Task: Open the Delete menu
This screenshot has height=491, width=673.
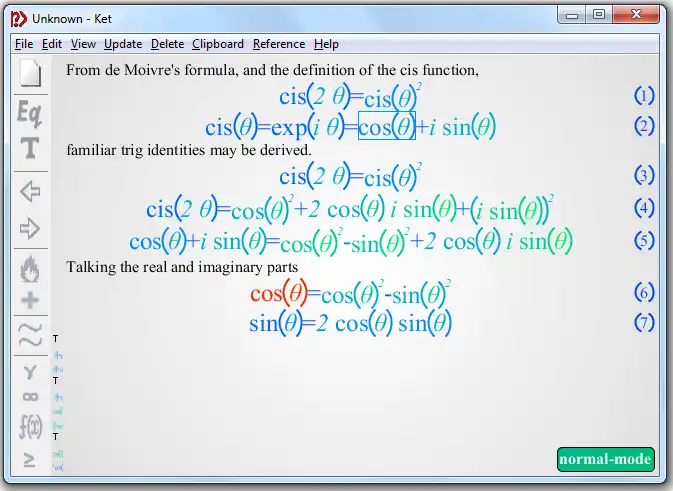Action: point(167,44)
